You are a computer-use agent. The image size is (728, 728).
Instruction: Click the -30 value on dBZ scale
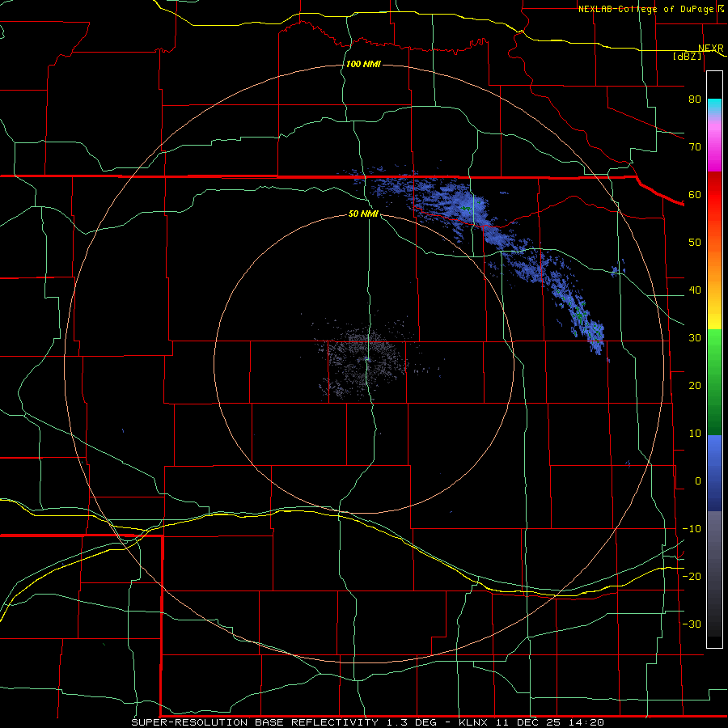pos(692,624)
